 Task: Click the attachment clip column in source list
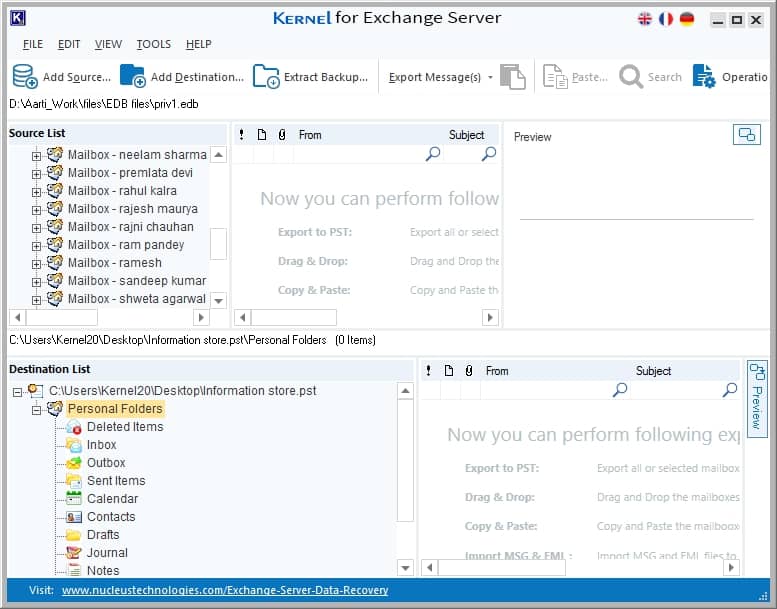[282, 135]
